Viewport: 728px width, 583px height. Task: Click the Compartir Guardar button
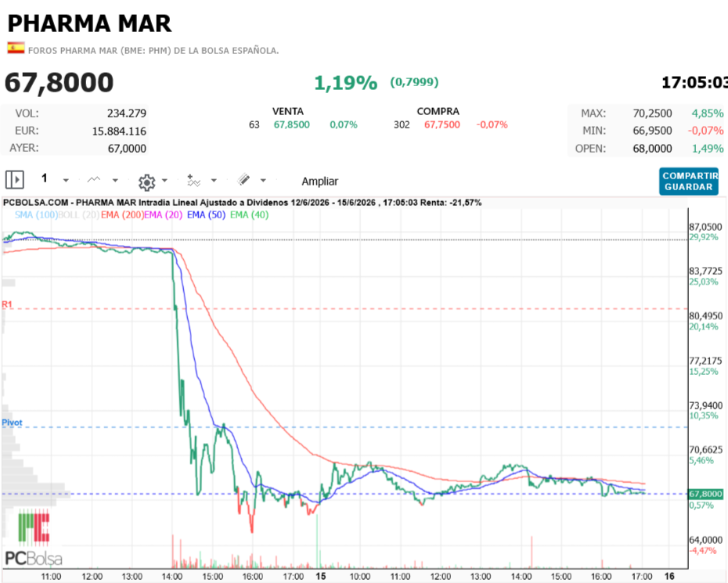(x=689, y=182)
